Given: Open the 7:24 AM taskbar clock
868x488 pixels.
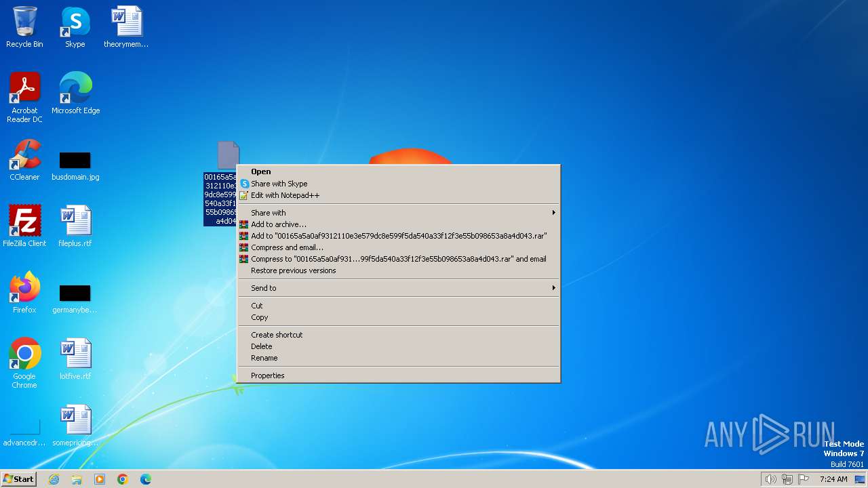Looking at the screenshot, I should point(833,479).
